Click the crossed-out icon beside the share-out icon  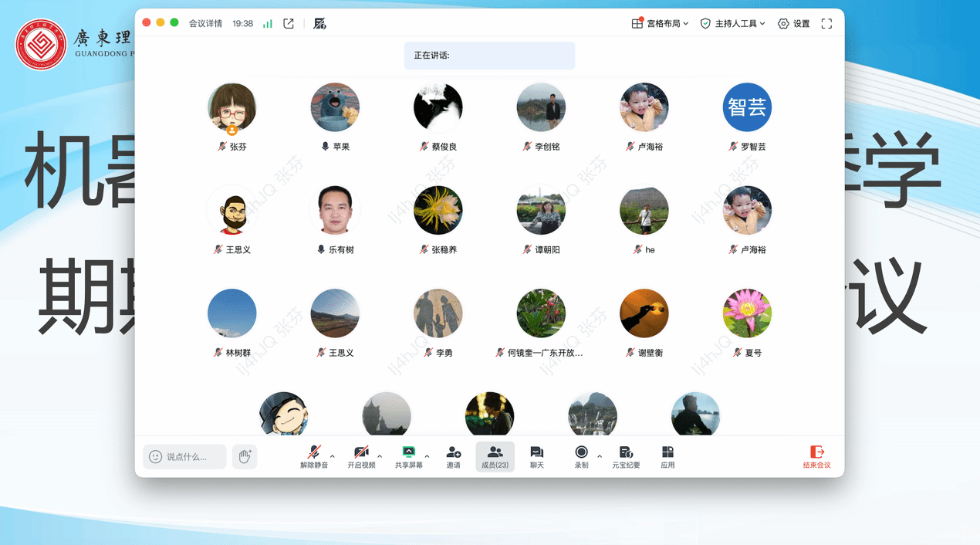pyautogui.click(x=320, y=24)
